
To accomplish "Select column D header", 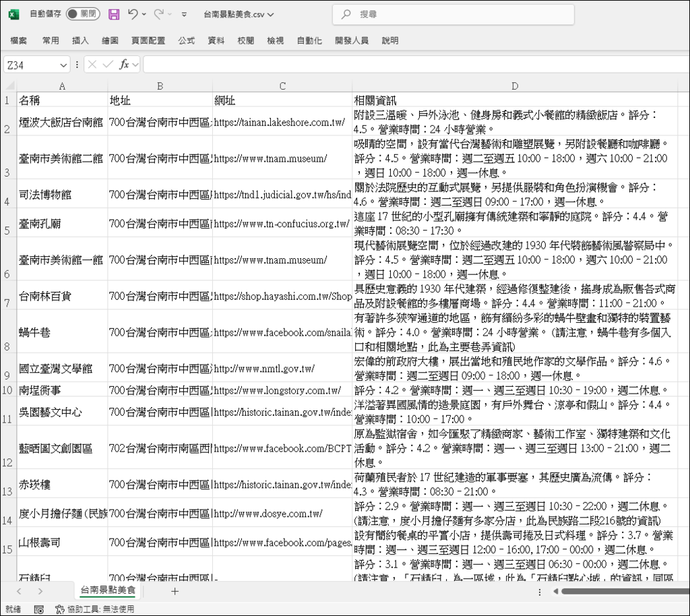I will 515,86.
